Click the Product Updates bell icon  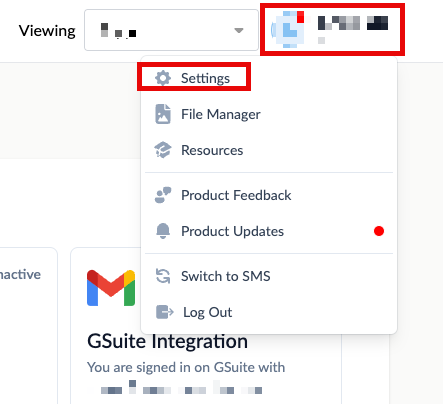163,231
